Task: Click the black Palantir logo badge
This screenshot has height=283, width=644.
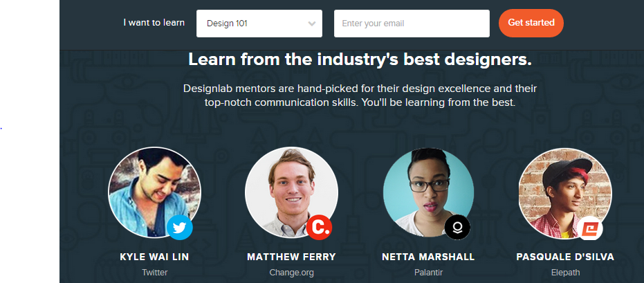Action: click(x=457, y=227)
